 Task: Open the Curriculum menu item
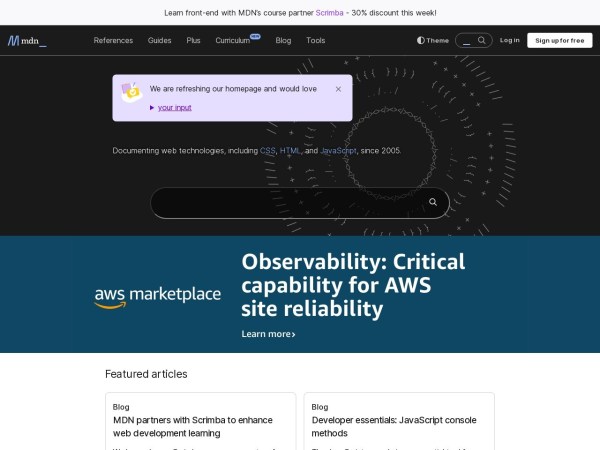point(233,41)
